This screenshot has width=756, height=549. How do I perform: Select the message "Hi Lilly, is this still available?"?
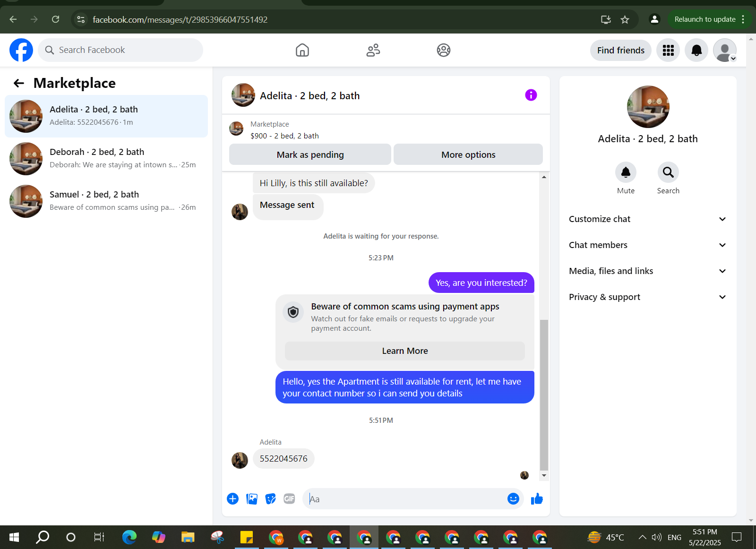coord(314,183)
